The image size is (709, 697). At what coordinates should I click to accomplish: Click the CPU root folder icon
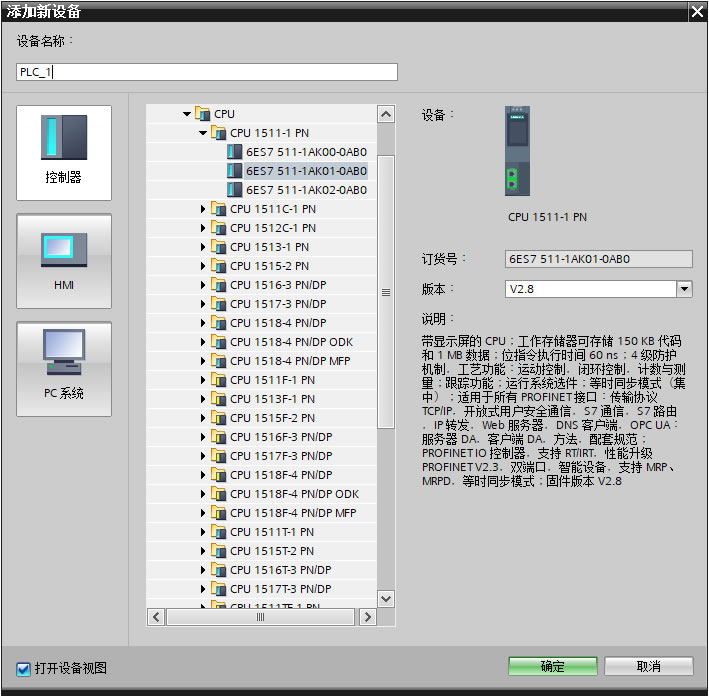(203, 114)
